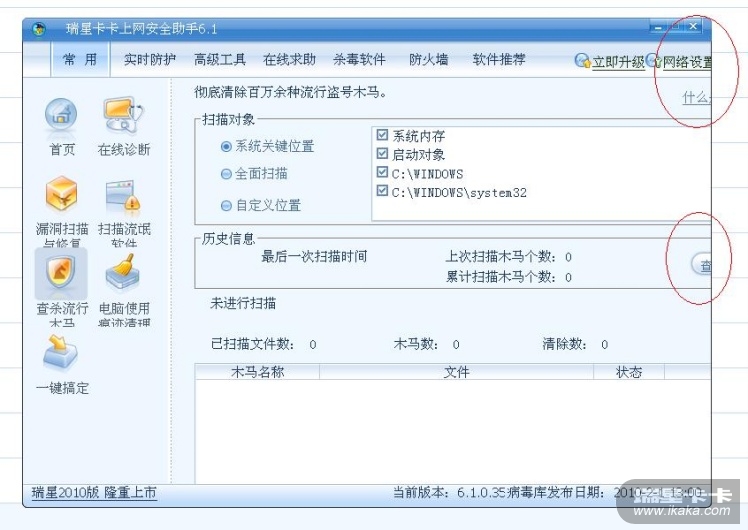Click the 立即升级 globe icon
This screenshot has width=748, height=530.
582,61
